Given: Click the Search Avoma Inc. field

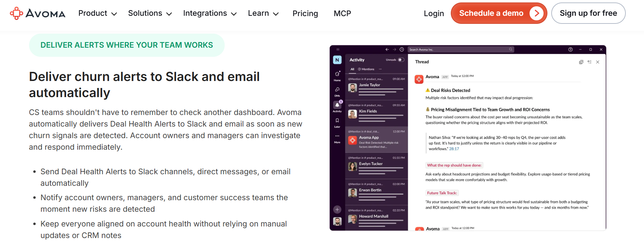Looking at the screenshot, I should coord(461,49).
